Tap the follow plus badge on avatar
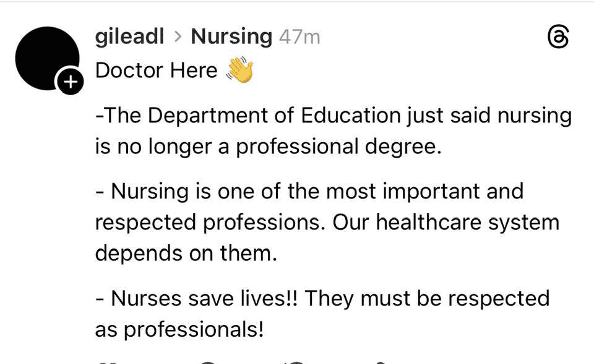Image resolution: width=594 pixels, height=364 pixels. pos(69,82)
